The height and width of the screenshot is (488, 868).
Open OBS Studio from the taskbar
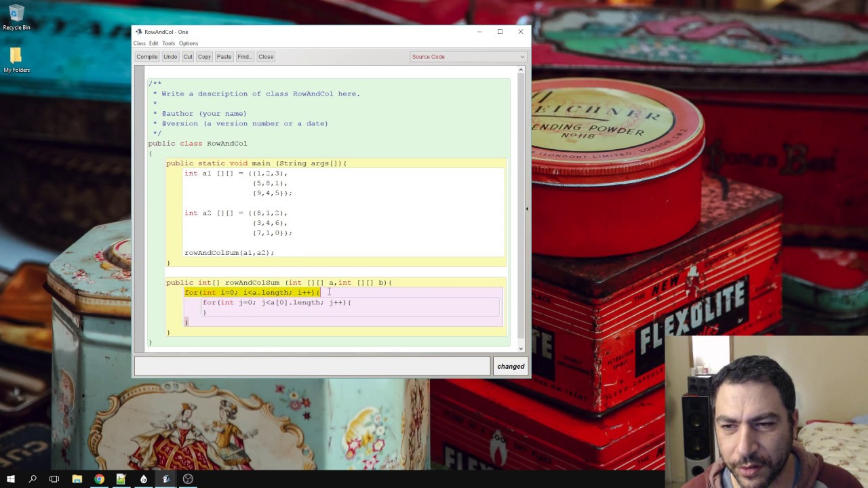coord(188,479)
